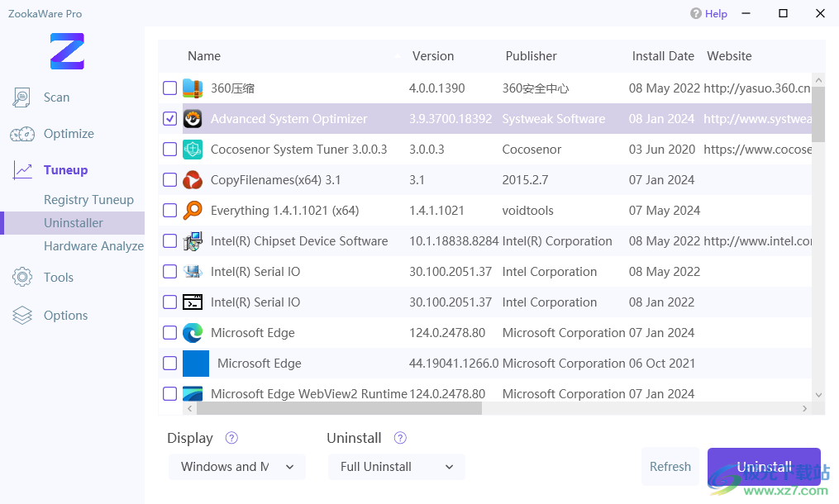Uncheck the Advanced System Optimizer checkbox
839x504 pixels.
point(169,119)
